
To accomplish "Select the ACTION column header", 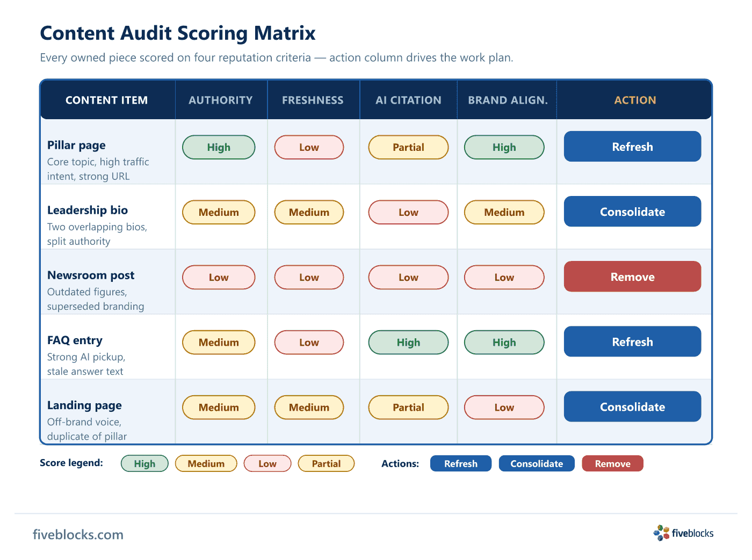I will click(x=635, y=100).
